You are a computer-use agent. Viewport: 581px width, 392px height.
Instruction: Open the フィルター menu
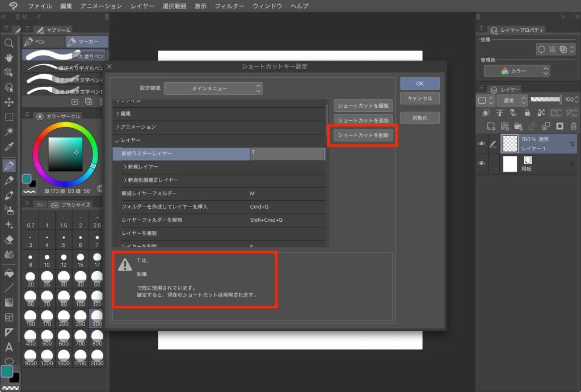point(229,6)
